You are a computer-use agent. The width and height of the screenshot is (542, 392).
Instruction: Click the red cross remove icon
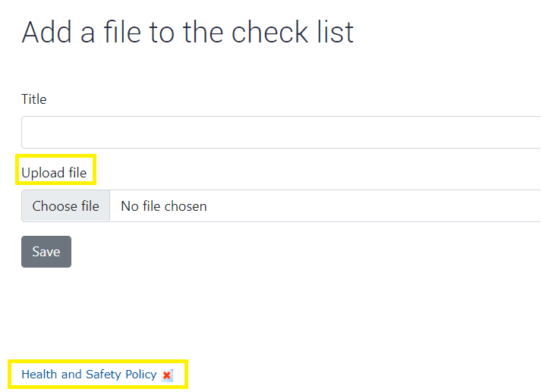coord(167,375)
